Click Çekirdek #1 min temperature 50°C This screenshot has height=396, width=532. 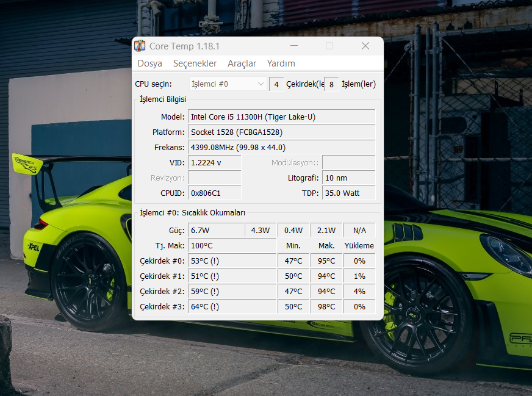(x=293, y=276)
